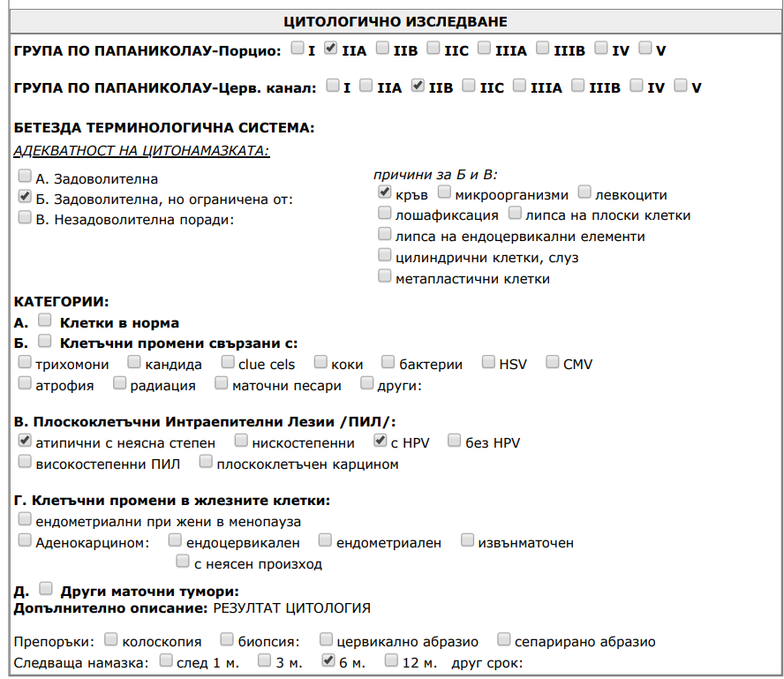The height and width of the screenshot is (679, 784).
Task: Tick the IIIA box for Порцио
Action: tap(483, 49)
